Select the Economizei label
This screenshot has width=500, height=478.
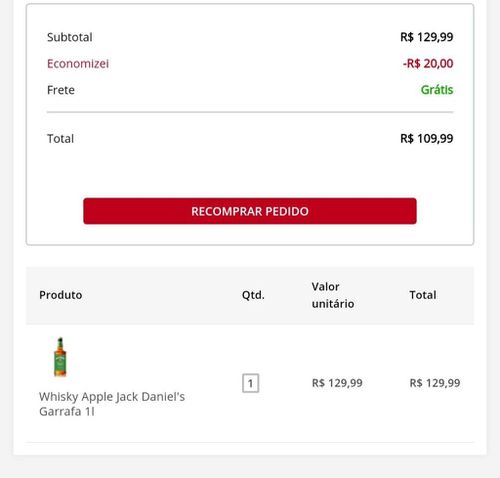point(78,63)
